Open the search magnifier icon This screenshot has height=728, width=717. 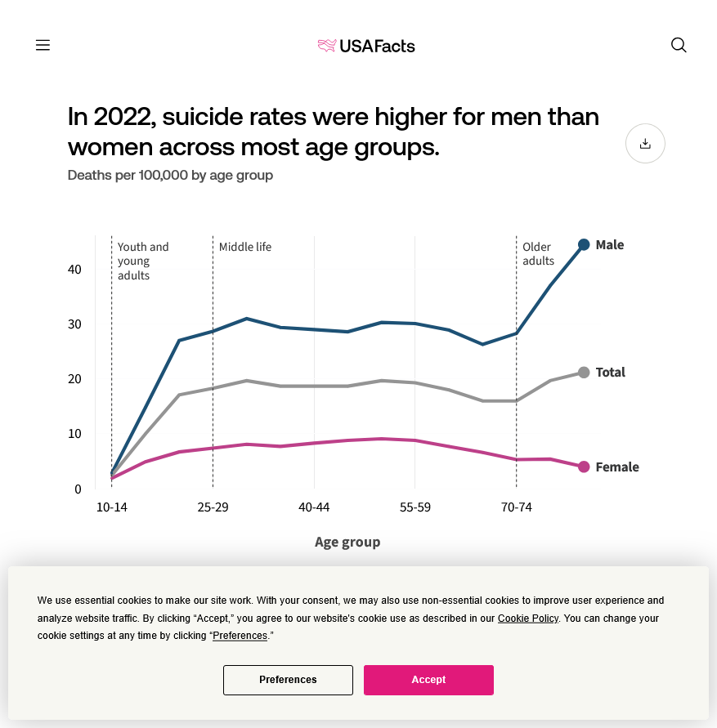click(679, 45)
